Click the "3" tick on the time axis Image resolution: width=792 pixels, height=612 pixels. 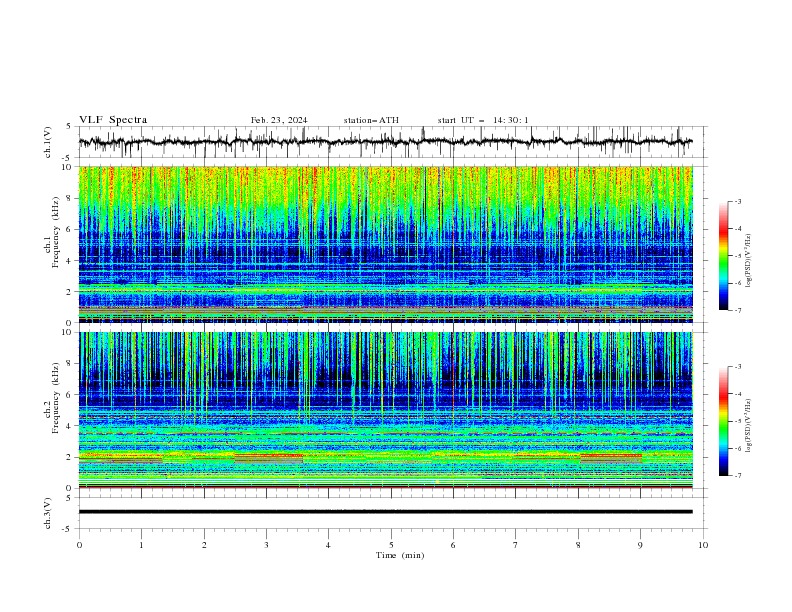click(x=266, y=545)
